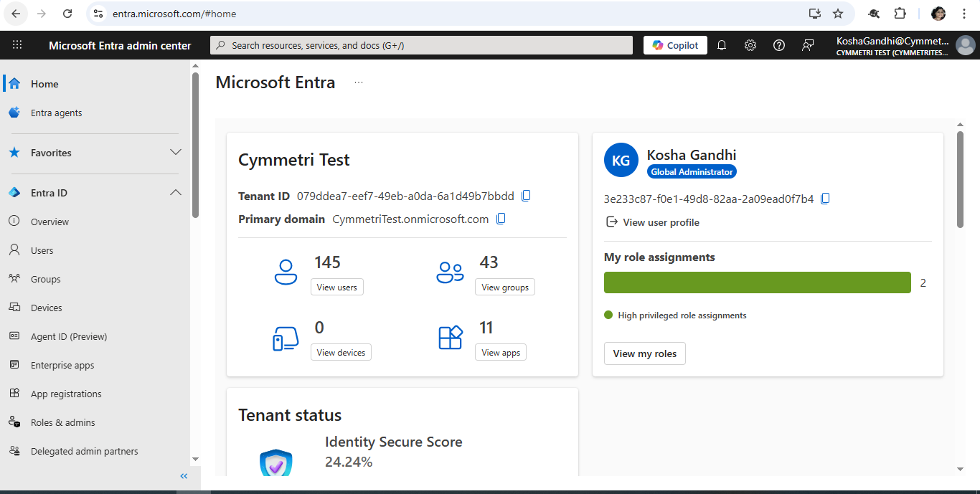Click the Identity Secure Score heading
980x494 pixels.
point(393,442)
